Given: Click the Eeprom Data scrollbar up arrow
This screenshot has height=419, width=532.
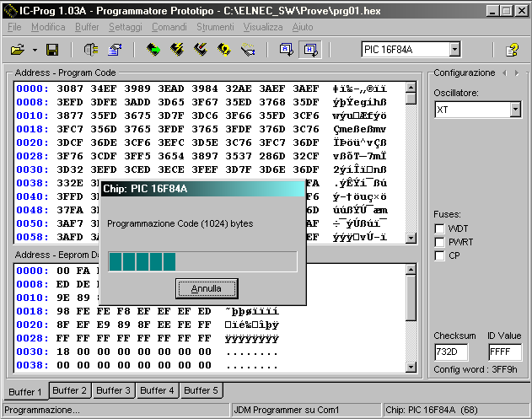Looking at the screenshot, I should tap(411, 270).
